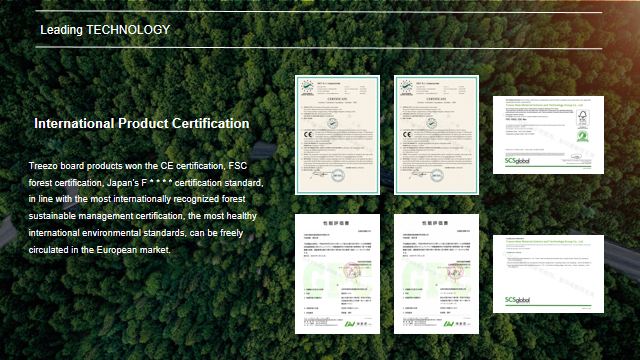Click the 'Leading TECHNOLOGY' heading
640x360 pixels.
point(105,30)
